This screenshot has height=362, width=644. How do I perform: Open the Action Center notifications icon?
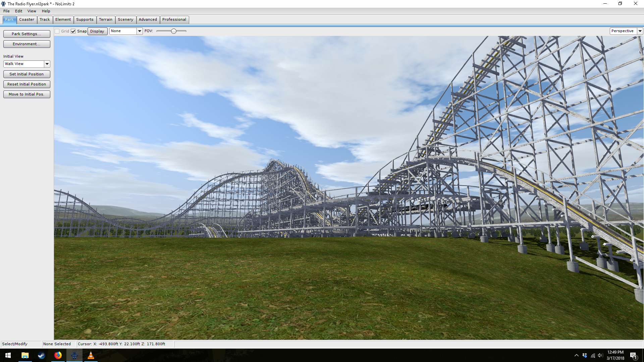633,355
